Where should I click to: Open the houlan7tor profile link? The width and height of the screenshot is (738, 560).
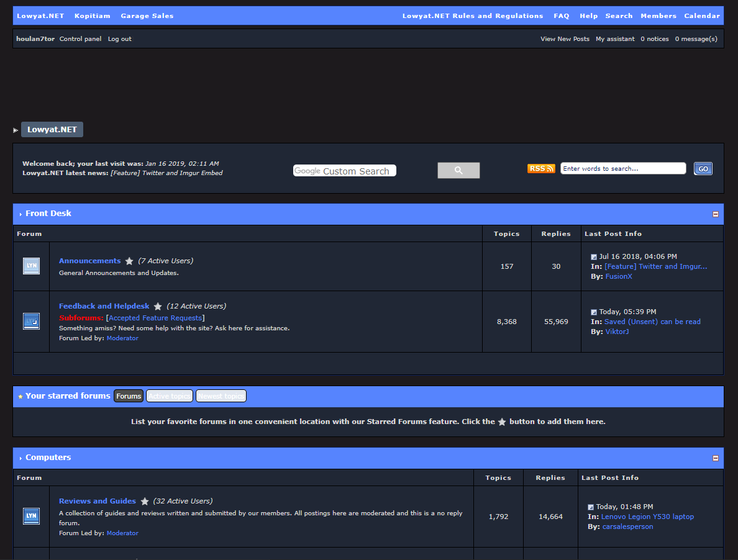point(35,39)
